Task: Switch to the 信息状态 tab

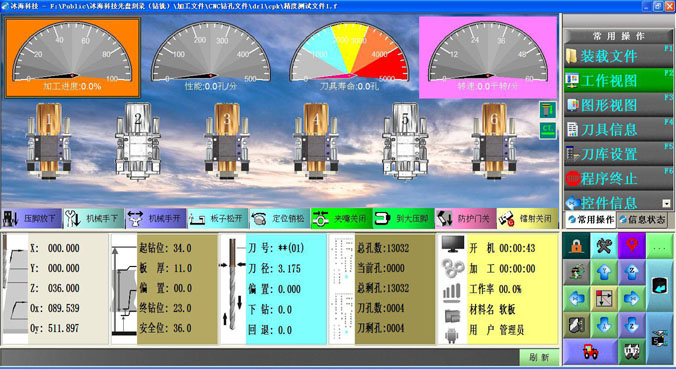Action: coord(642,219)
